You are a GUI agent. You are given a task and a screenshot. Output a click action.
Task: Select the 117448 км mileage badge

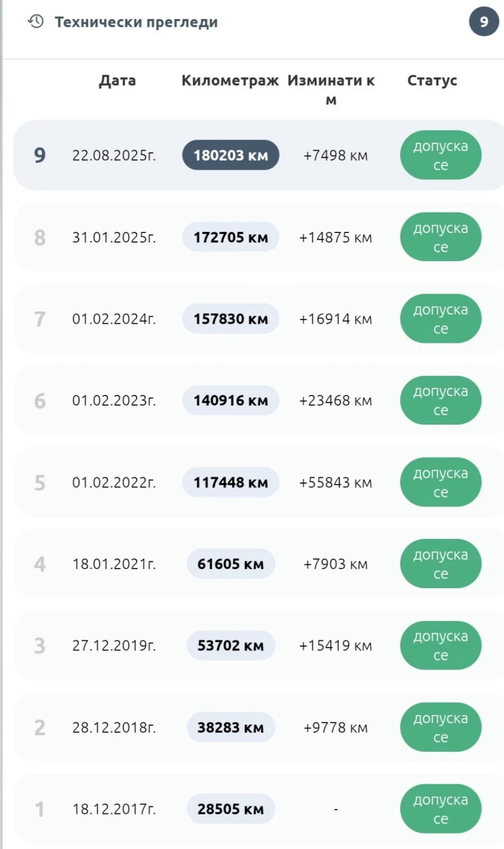coord(230,483)
